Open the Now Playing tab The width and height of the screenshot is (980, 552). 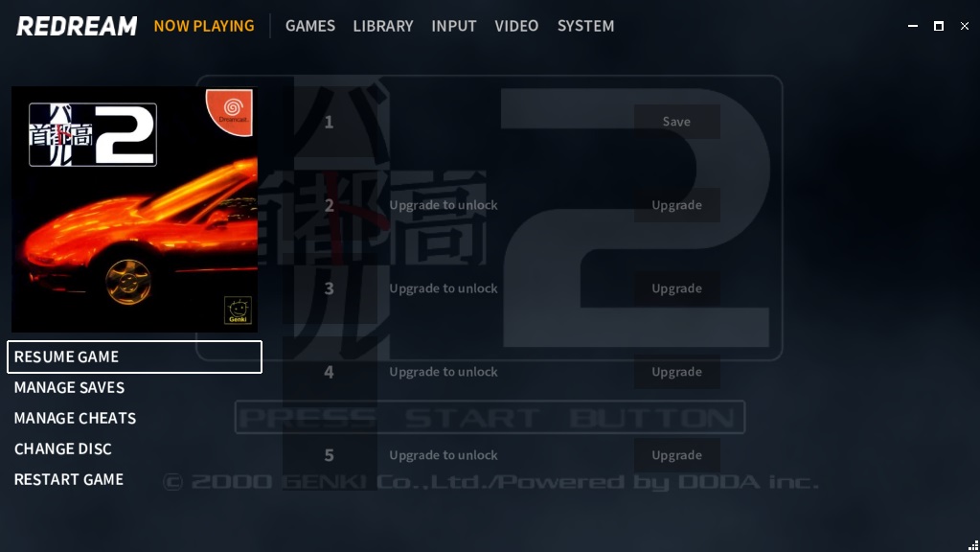(x=204, y=26)
